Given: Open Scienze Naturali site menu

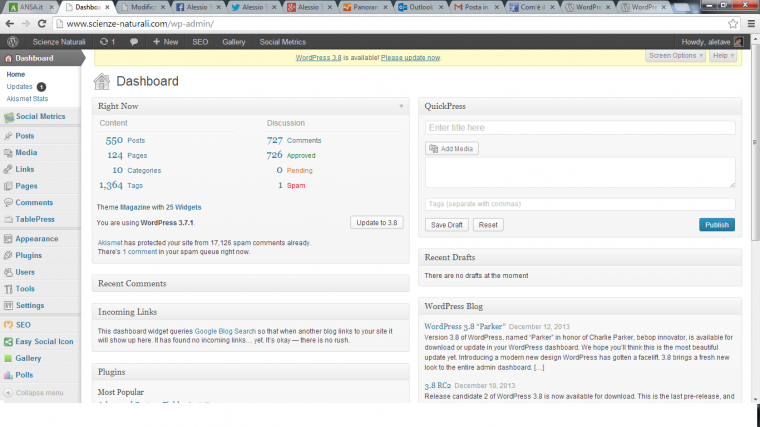Looking at the screenshot, I should click(x=59, y=42).
